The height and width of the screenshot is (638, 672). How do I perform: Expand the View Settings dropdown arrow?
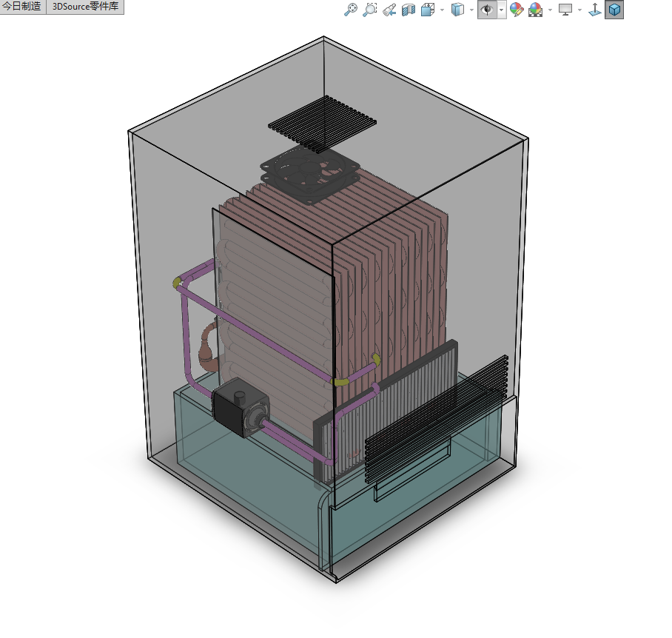click(x=579, y=10)
